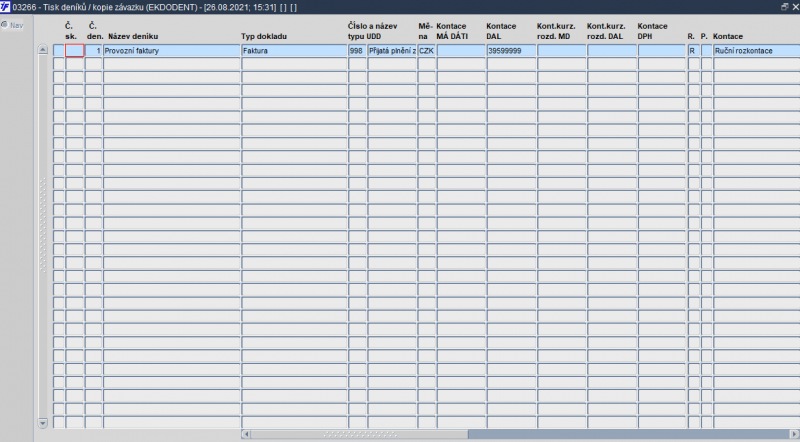This screenshot has width=800, height=442.
Task: Close the Tisk deníků window
Action: (794, 7)
